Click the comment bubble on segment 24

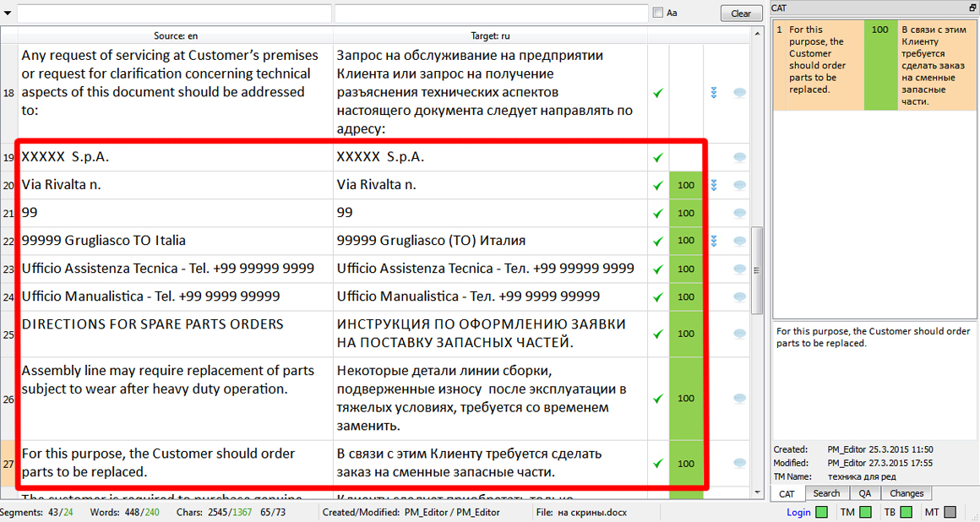click(738, 297)
